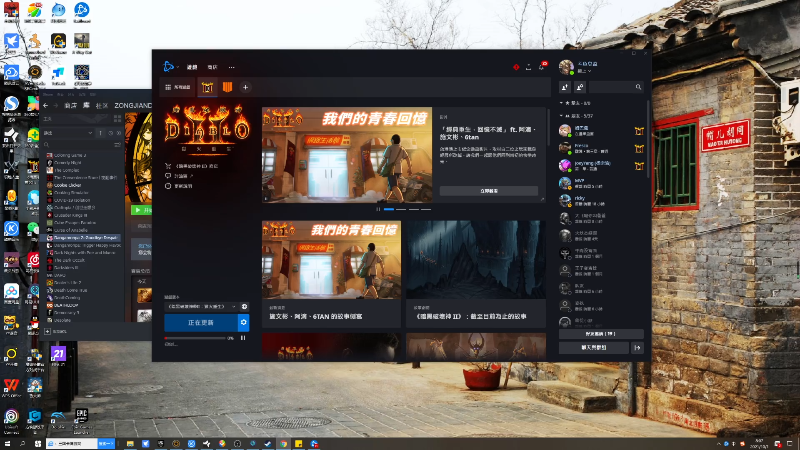
Task: Collapse the favorites group with star
Action: pyautogui.click(x=576, y=103)
